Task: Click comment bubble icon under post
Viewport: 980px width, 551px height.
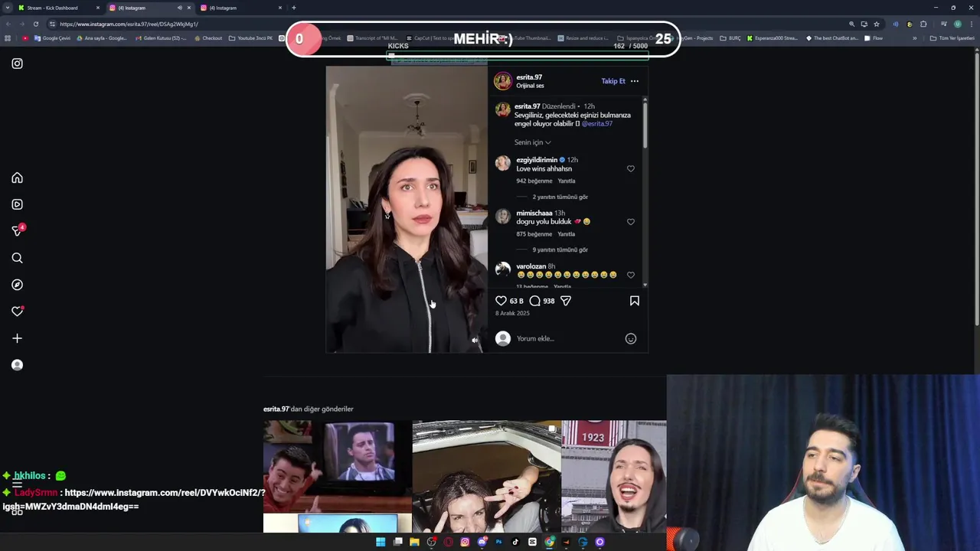Action: click(x=534, y=301)
